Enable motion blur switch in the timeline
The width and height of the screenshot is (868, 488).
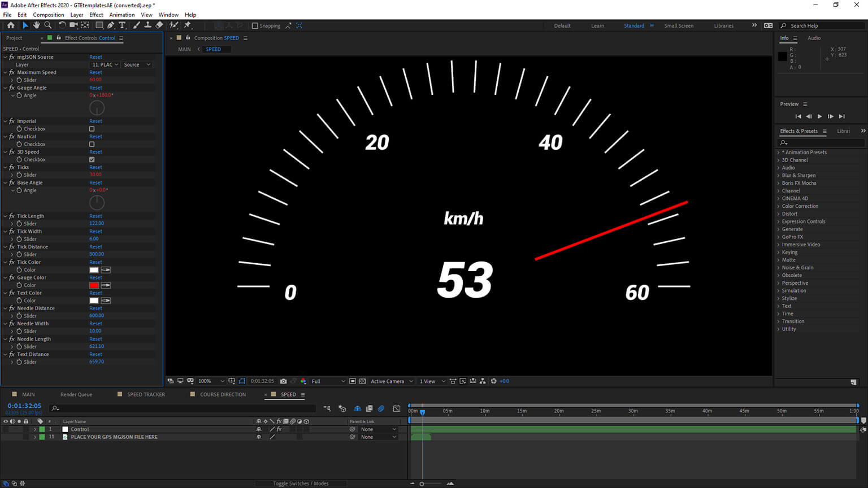coord(381,408)
